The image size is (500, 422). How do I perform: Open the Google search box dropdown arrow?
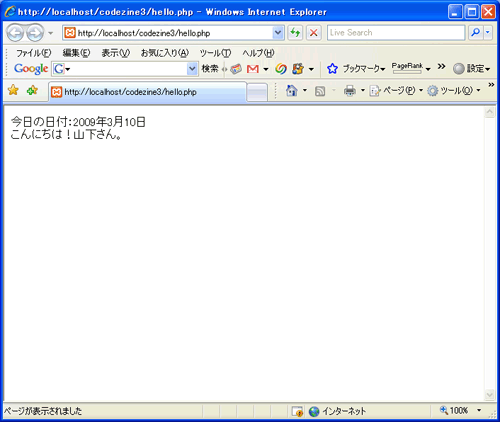coord(192,69)
